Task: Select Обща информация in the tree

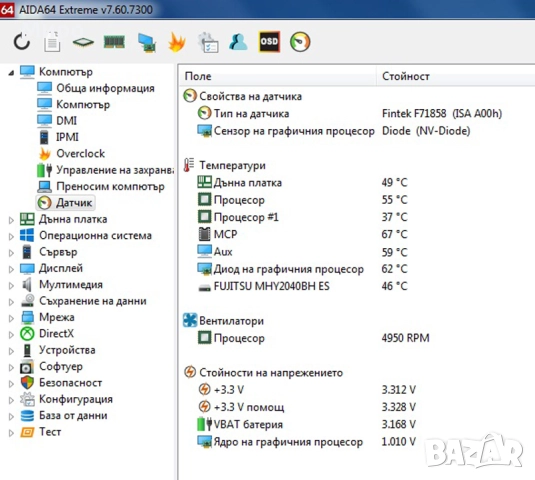Action: (96, 88)
